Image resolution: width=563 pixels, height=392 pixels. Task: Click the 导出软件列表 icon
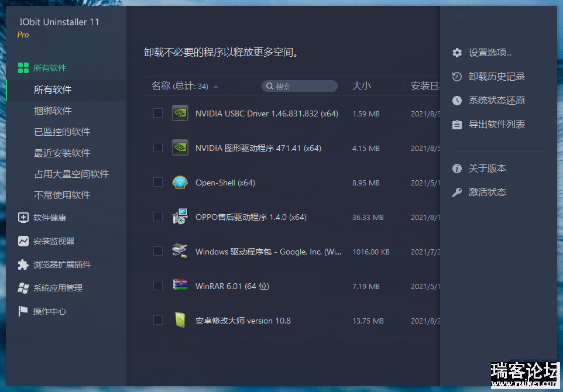[456, 124]
